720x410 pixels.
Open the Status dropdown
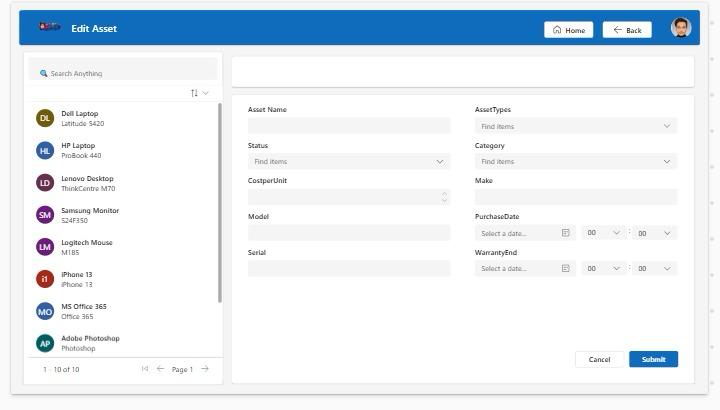click(x=349, y=162)
